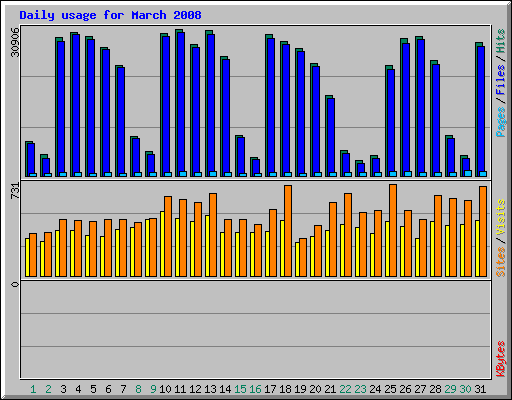Click the yellow visits bar for day 19
This screenshot has height=400, width=512.
[x=297, y=259]
